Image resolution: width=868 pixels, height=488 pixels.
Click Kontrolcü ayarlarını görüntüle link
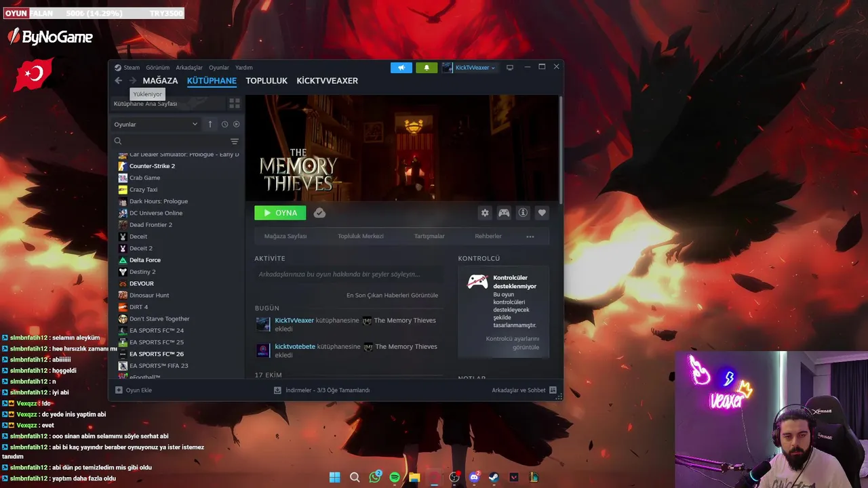tap(513, 343)
